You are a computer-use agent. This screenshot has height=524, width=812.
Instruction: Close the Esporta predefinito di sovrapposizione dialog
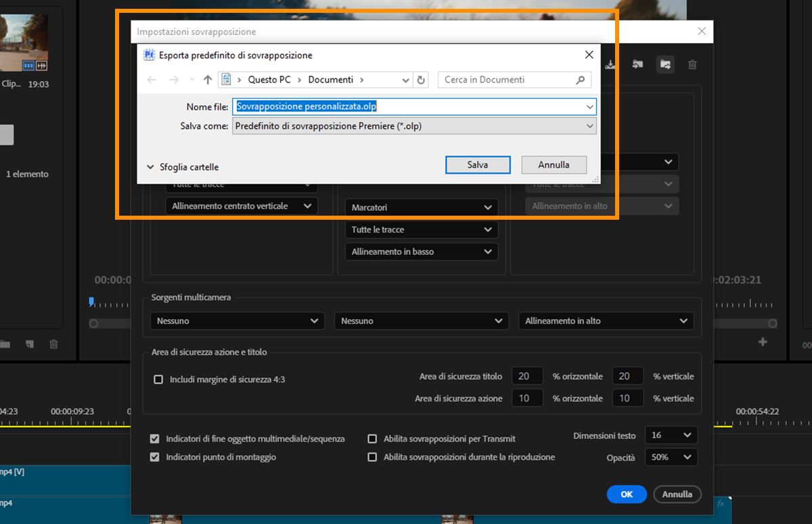pos(589,55)
